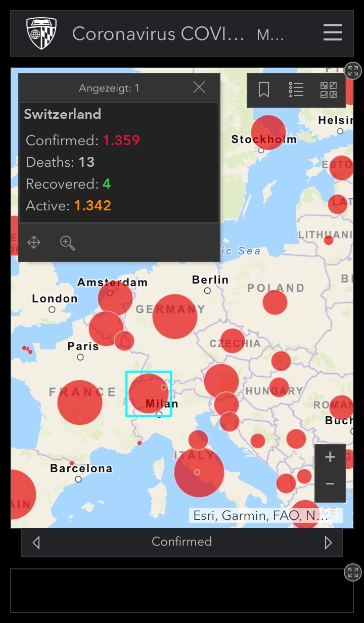The width and height of the screenshot is (364, 623).
Task: Click the pan-to move icon in popup
Action: tap(34, 243)
